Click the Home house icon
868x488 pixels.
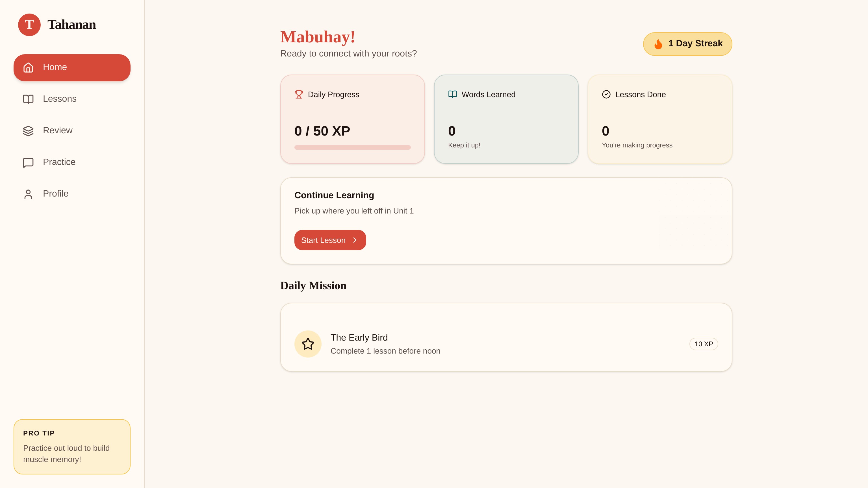tap(28, 67)
